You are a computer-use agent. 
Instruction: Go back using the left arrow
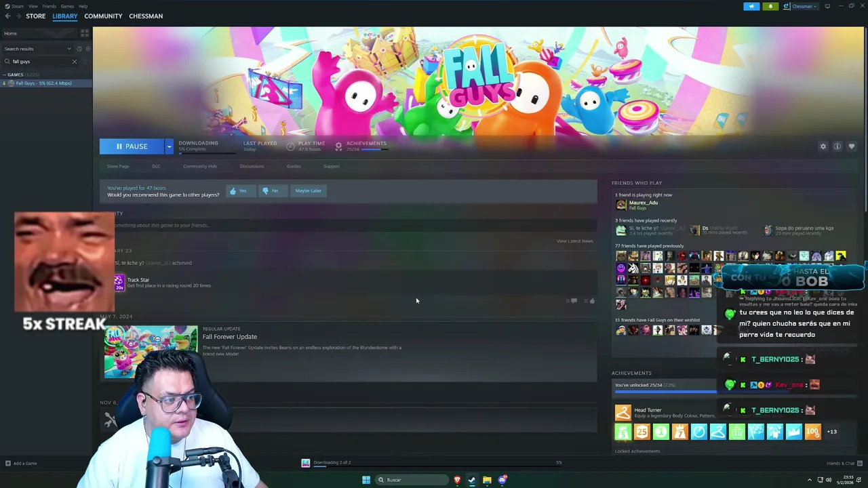pos(7,16)
